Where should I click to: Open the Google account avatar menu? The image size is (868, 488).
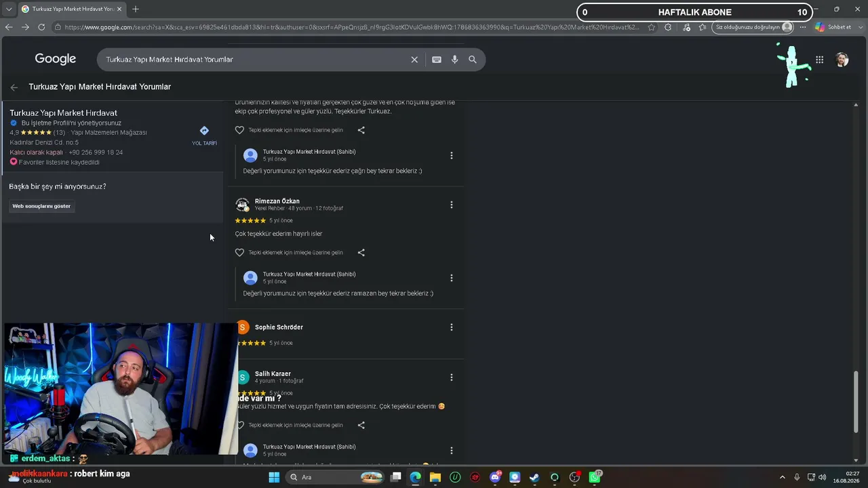842,60
